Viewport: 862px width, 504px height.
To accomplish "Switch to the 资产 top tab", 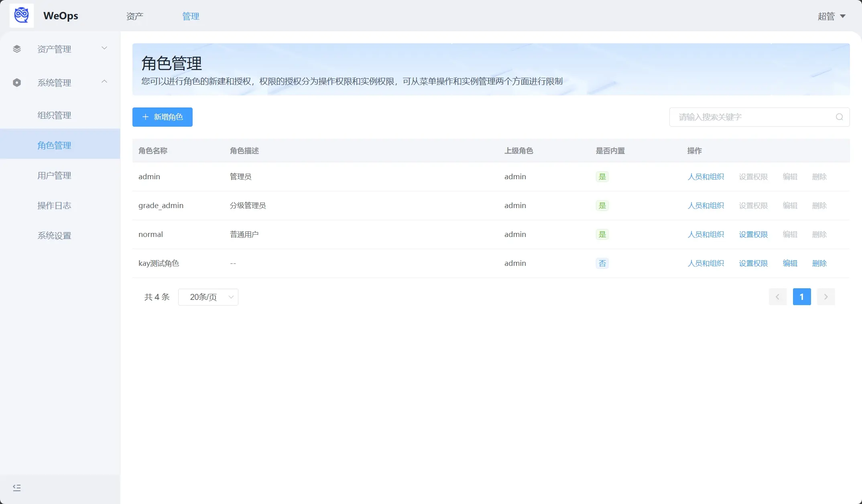I will [135, 16].
